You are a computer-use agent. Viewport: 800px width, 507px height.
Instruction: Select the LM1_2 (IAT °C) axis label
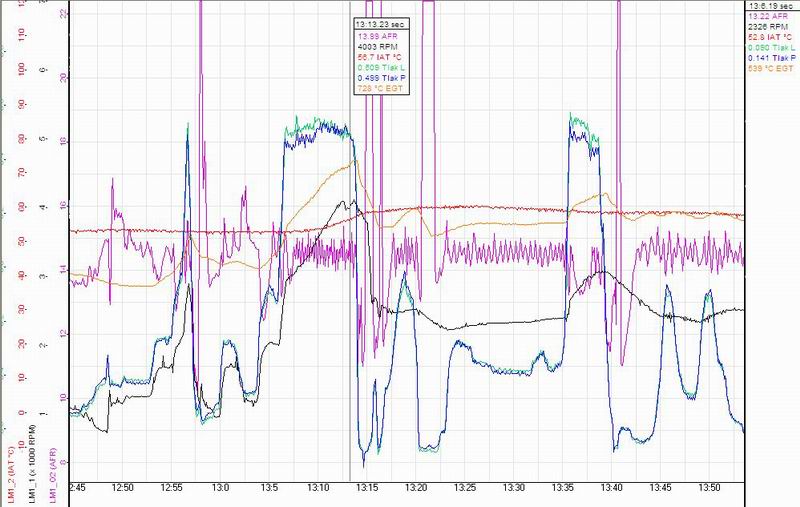10,475
